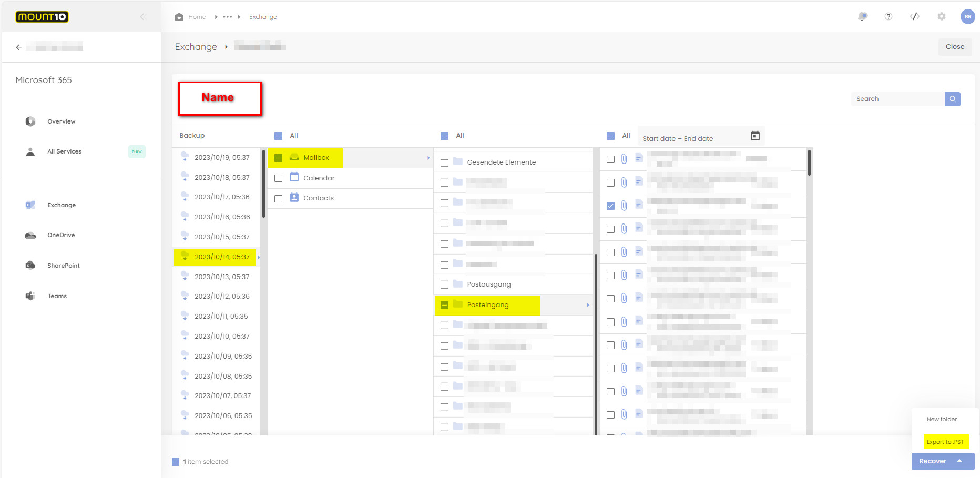Click the Home icon in breadcrumb
980x478 pixels.
179,17
